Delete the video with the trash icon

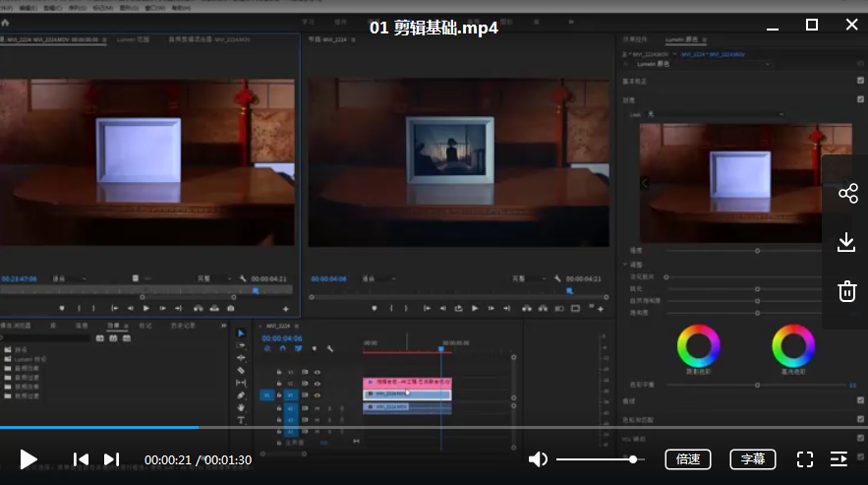click(x=847, y=290)
